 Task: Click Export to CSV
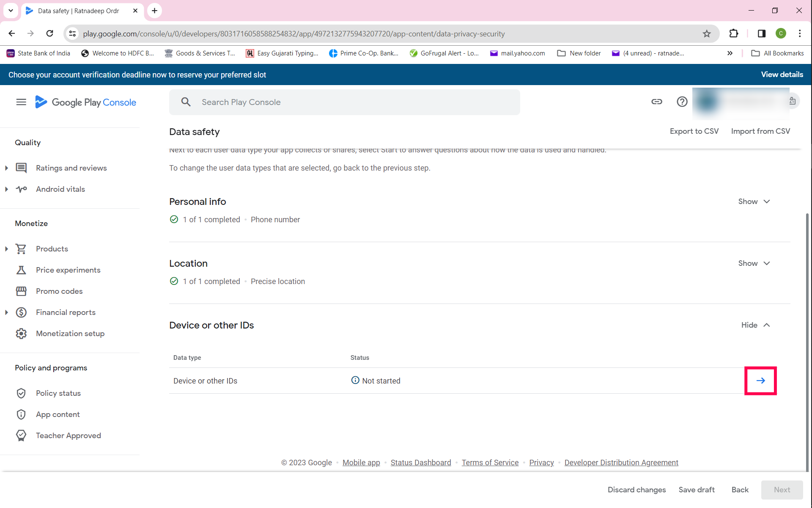694,131
